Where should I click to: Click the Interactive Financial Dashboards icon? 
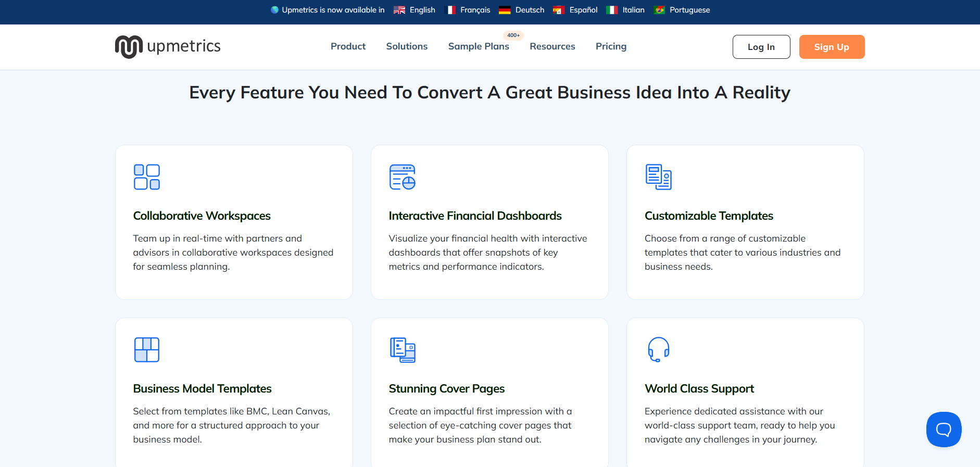[403, 177]
